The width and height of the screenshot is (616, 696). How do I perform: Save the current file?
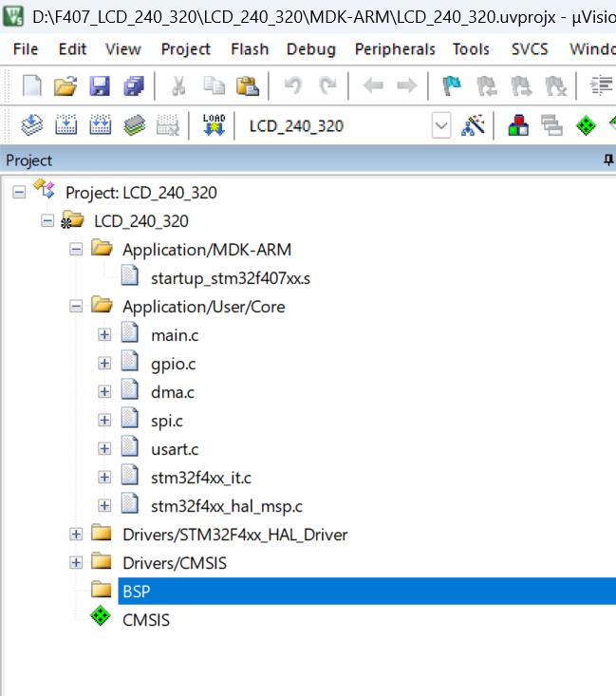click(100, 85)
